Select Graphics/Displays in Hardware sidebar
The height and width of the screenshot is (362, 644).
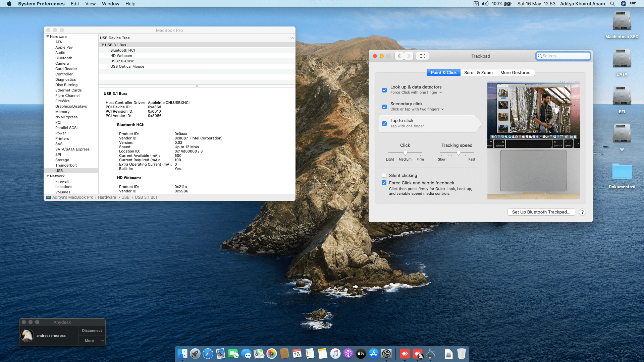pyautogui.click(x=71, y=106)
